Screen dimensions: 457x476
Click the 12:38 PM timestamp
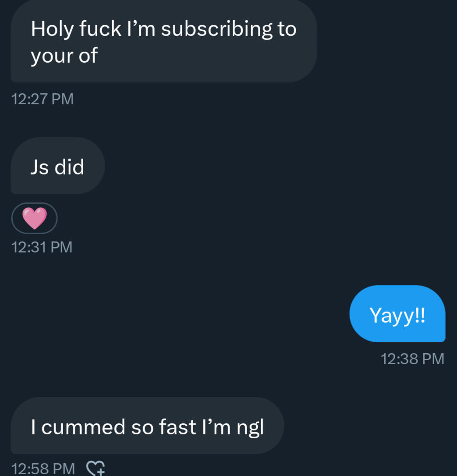coord(412,359)
